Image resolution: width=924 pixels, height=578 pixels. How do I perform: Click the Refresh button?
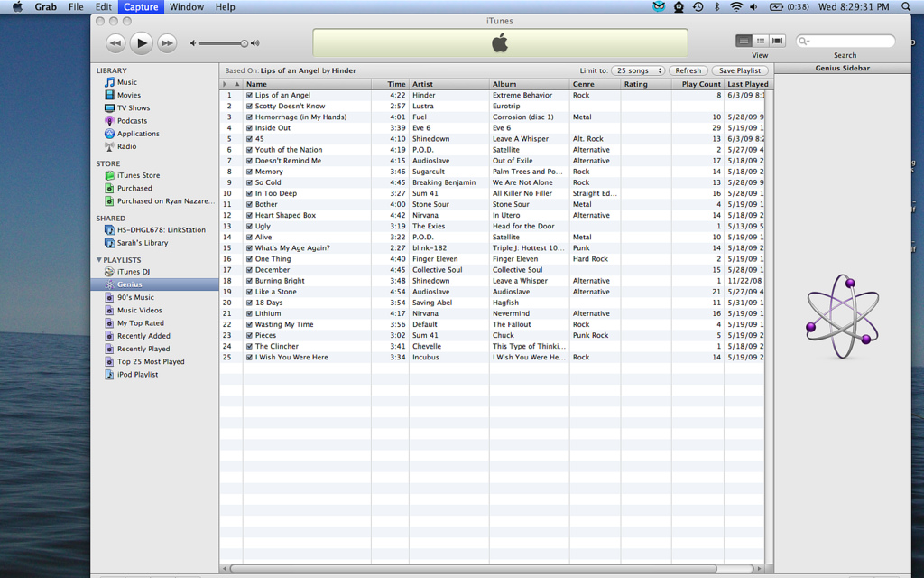point(688,70)
